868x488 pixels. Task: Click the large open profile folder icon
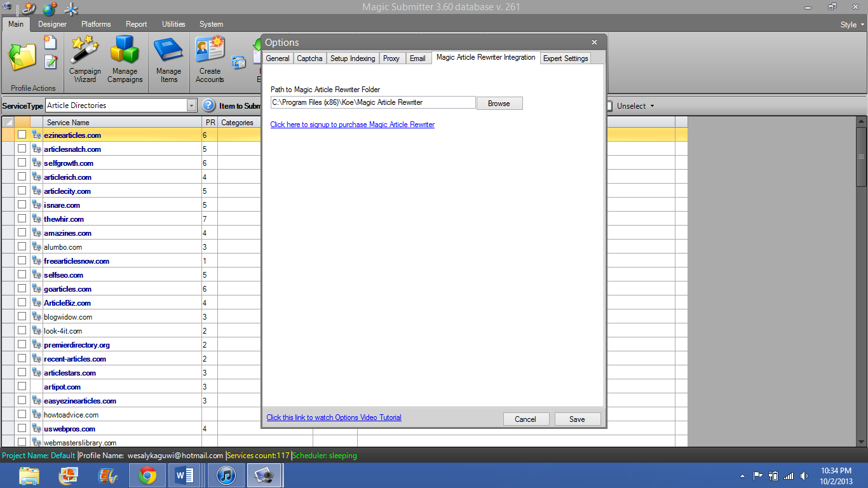tap(22, 56)
